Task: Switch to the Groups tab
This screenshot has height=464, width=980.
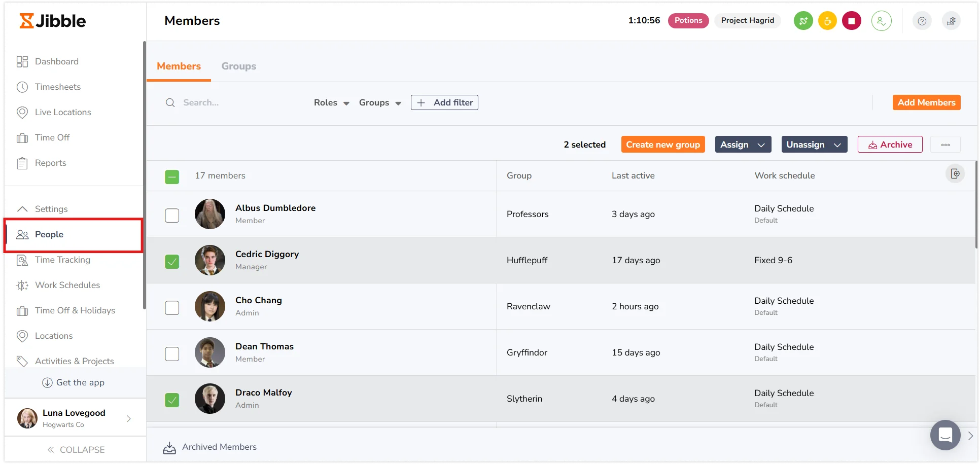Action: [x=238, y=66]
